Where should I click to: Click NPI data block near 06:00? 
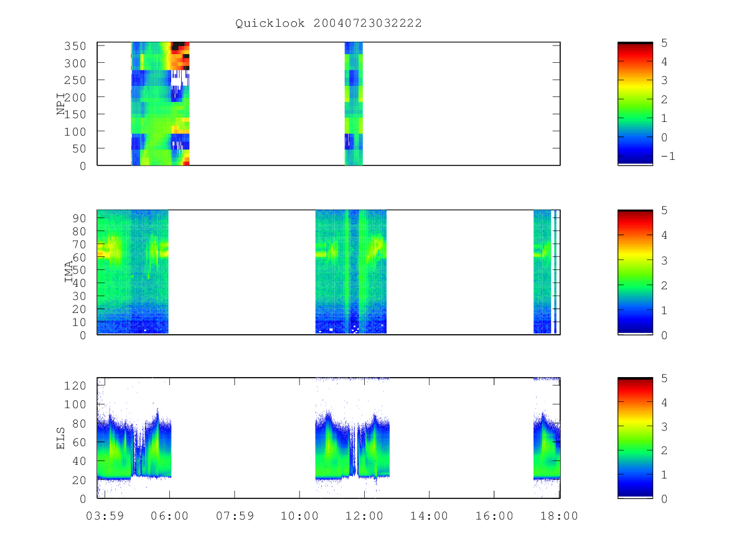tap(160, 103)
